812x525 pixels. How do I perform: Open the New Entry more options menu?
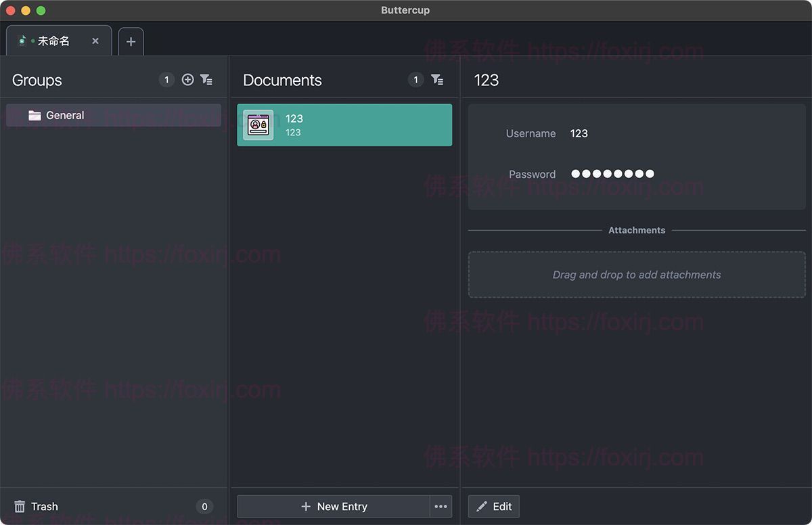click(x=441, y=507)
